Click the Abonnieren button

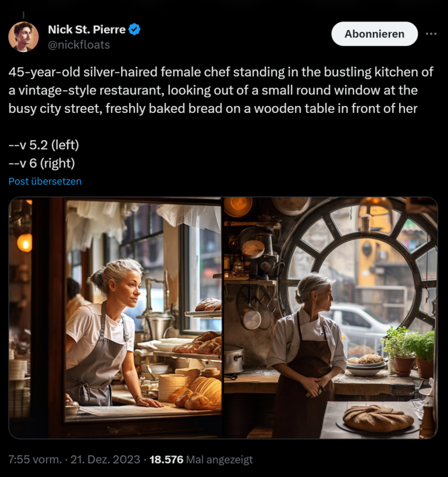[374, 34]
